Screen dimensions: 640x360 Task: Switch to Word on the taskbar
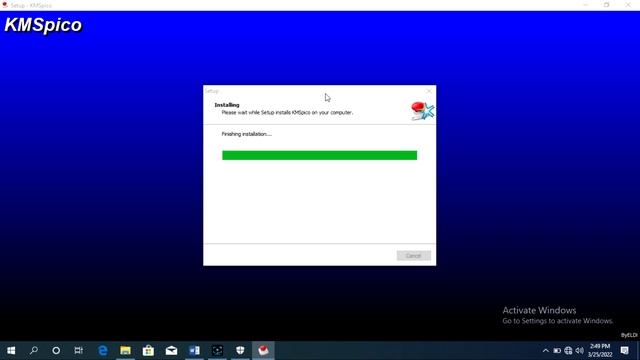[x=194, y=350]
